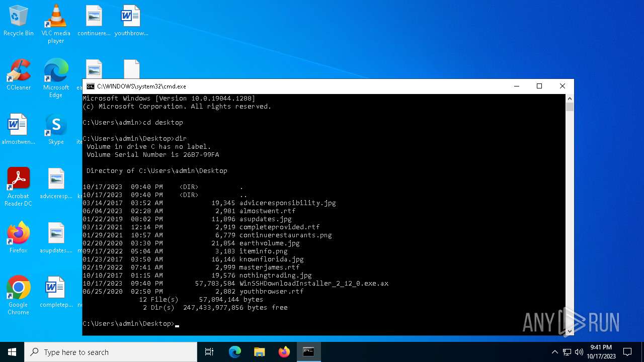The image size is (644, 362).
Task: Click the 'Directory of C:\Users\admin\Desktop' line
Action: [x=157, y=171]
